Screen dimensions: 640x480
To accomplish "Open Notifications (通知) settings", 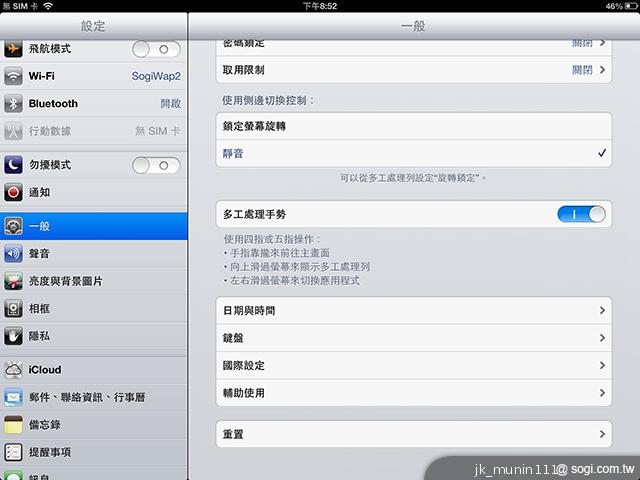I will 93,192.
